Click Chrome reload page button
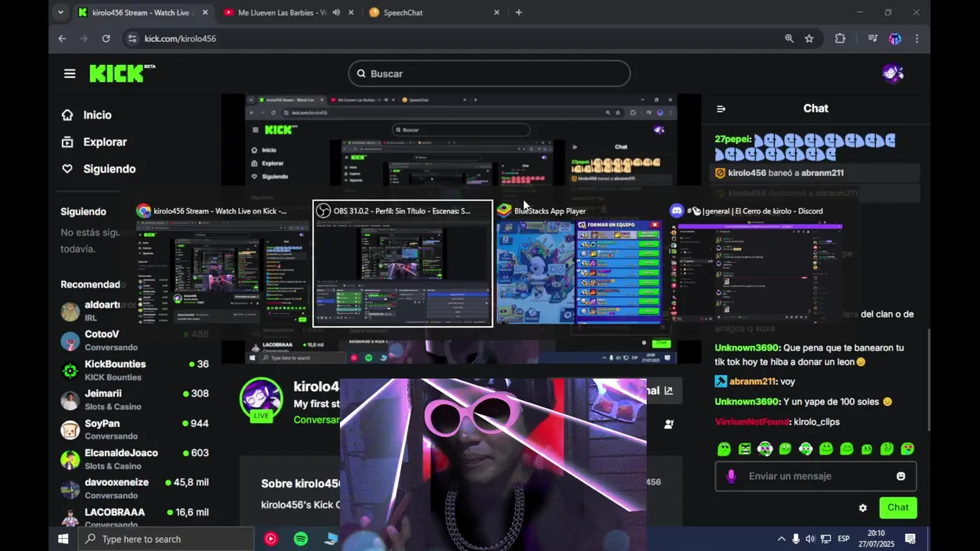The width and height of the screenshot is (980, 551). point(106,38)
